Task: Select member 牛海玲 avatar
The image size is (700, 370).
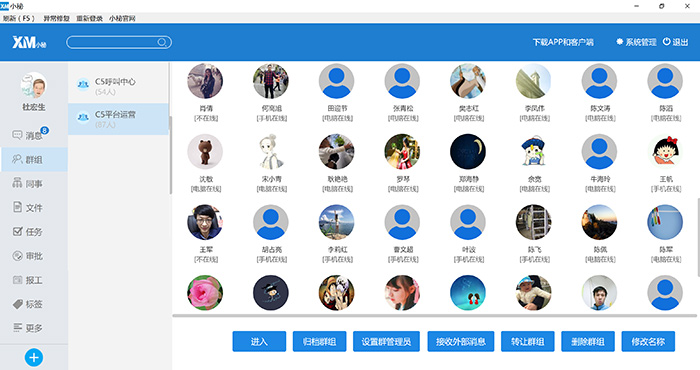Action: click(x=599, y=152)
